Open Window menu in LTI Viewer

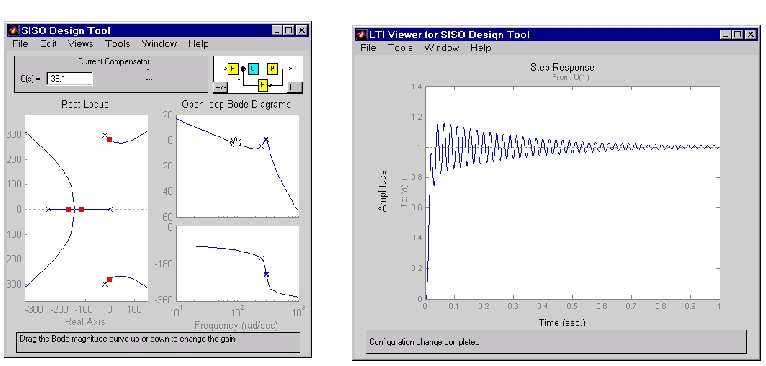[442, 48]
